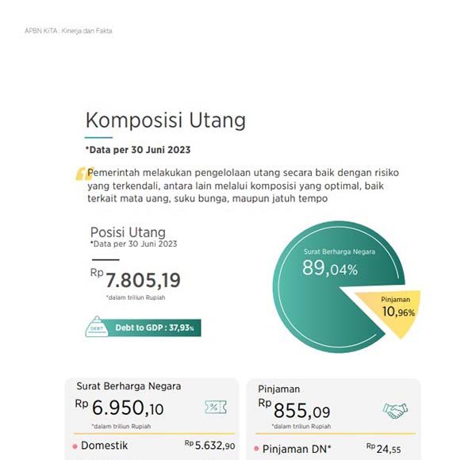
Task: Click the Domestik row value 5.632,90
Action: pos(214,447)
